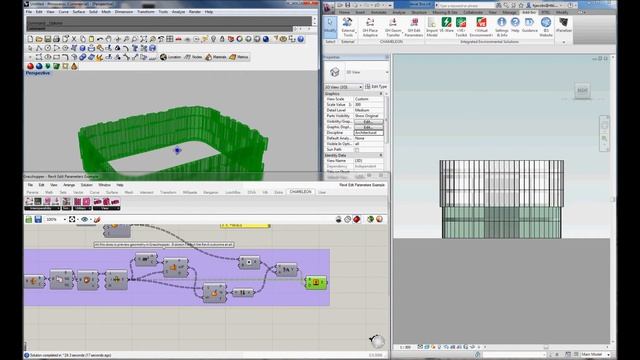Click Graphic Display Edit button in Revit properties
640x360 pixels.
pos(368,127)
